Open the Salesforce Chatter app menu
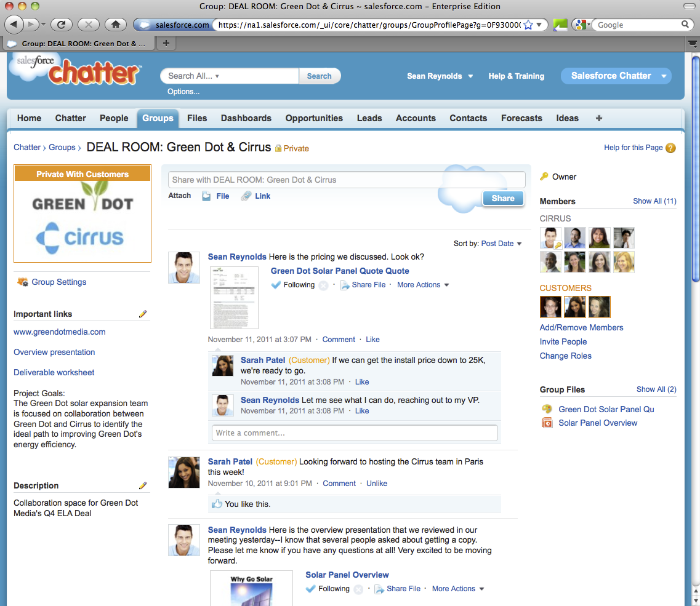700x606 pixels. pyautogui.click(x=664, y=76)
